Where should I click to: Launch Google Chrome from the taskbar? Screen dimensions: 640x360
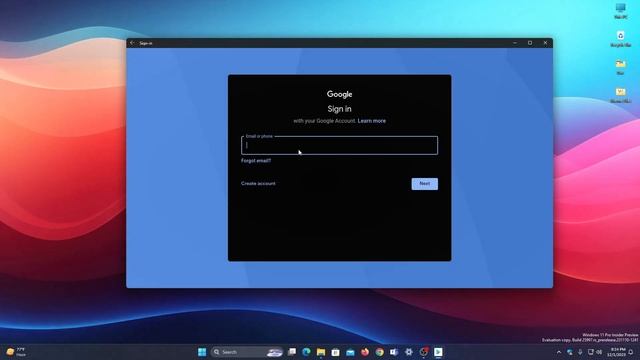380,352
